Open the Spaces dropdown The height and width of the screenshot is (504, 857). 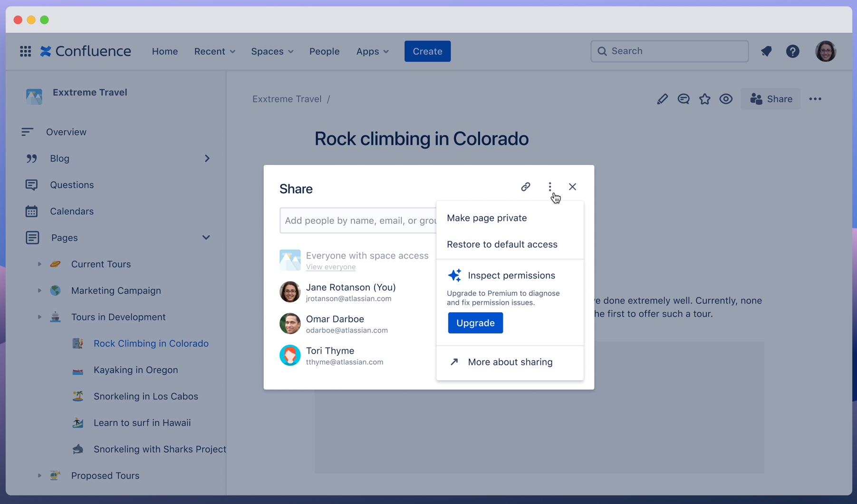[272, 51]
